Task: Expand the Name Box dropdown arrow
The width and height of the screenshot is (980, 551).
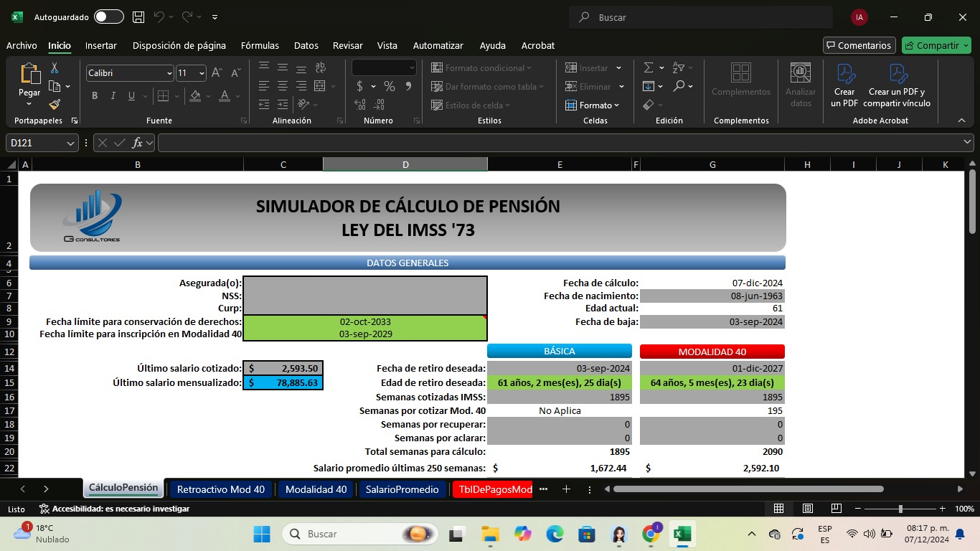Action: (70, 143)
